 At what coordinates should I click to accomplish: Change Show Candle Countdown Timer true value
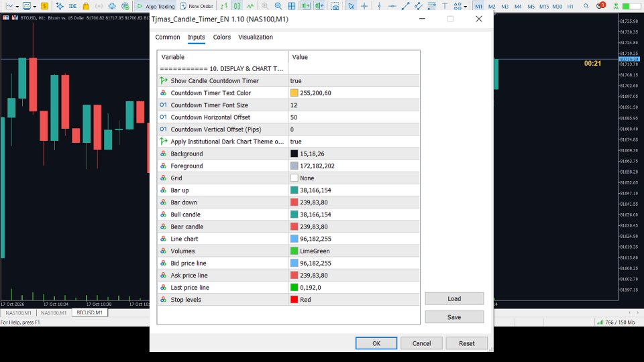pos(354,81)
